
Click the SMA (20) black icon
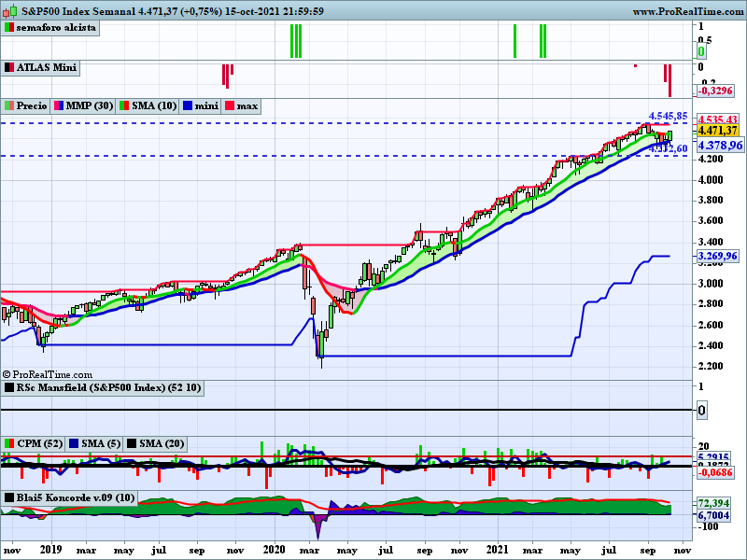pyautogui.click(x=131, y=444)
